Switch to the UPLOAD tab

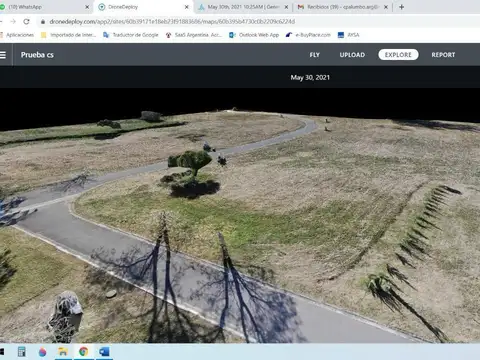coord(352,55)
